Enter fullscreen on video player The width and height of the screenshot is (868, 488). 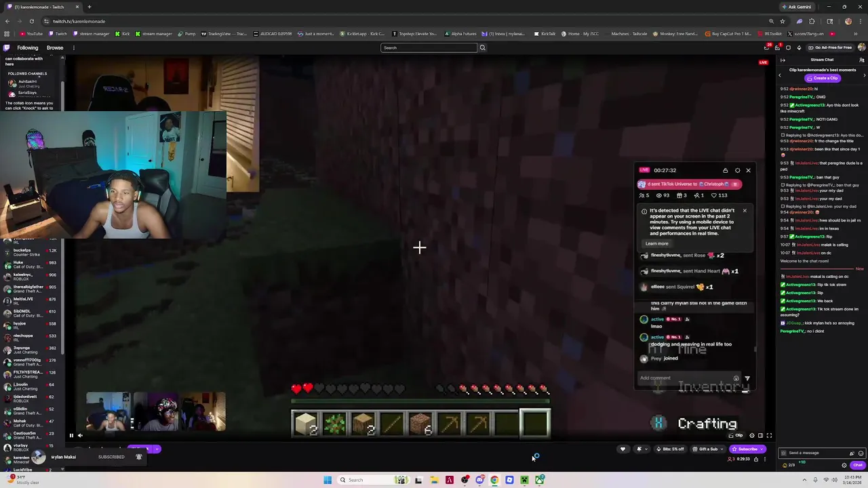point(769,436)
